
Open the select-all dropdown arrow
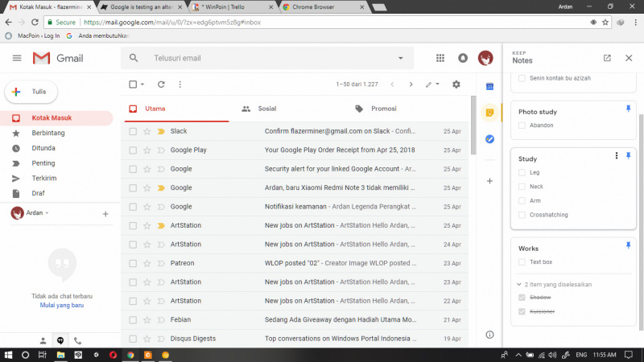pyautogui.click(x=142, y=84)
